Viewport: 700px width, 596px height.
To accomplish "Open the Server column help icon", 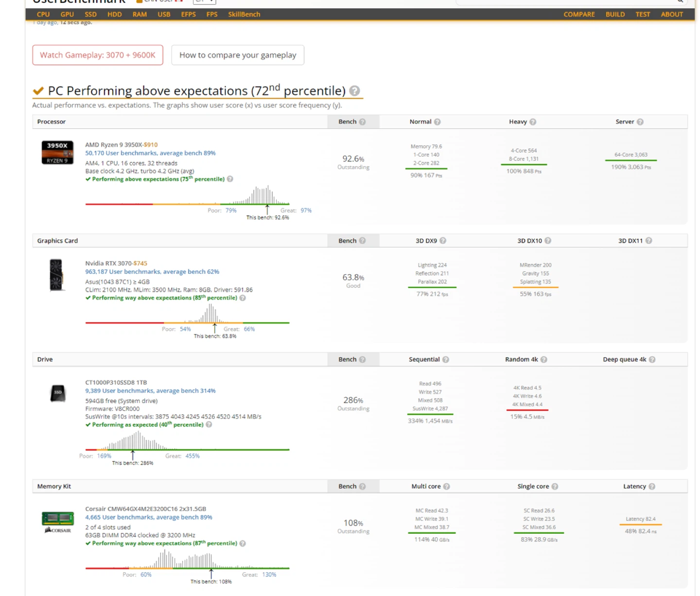I will pos(640,122).
